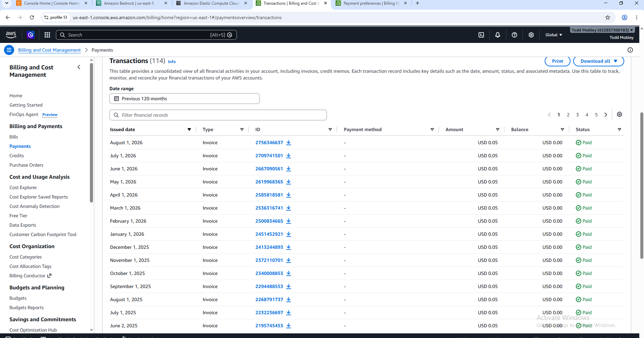Open Free Tier in the sidebar
Screen dimensions: 644x338
pos(18,216)
